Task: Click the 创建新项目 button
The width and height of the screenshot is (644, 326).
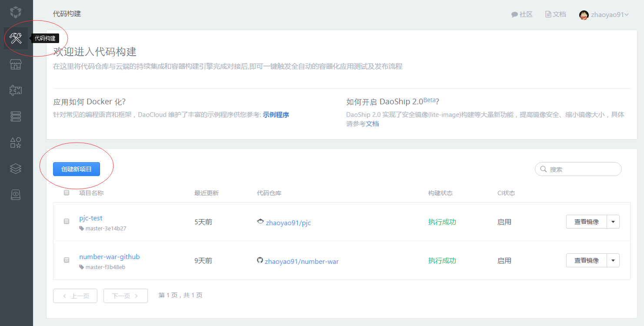Action: pos(77,169)
